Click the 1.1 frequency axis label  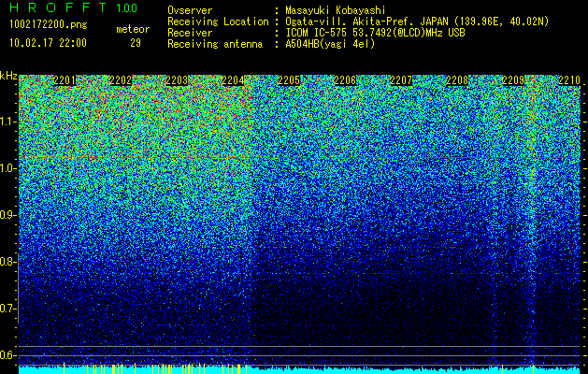(x=8, y=122)
